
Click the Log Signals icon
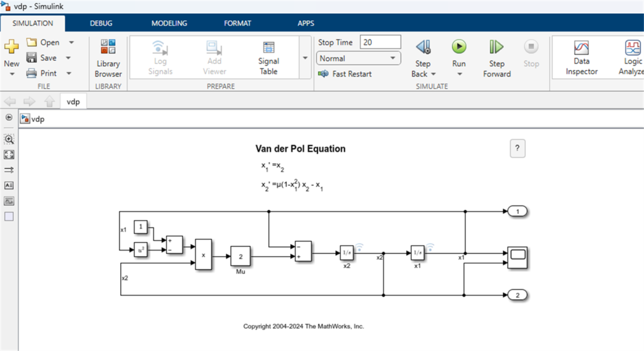click(160, 47)
